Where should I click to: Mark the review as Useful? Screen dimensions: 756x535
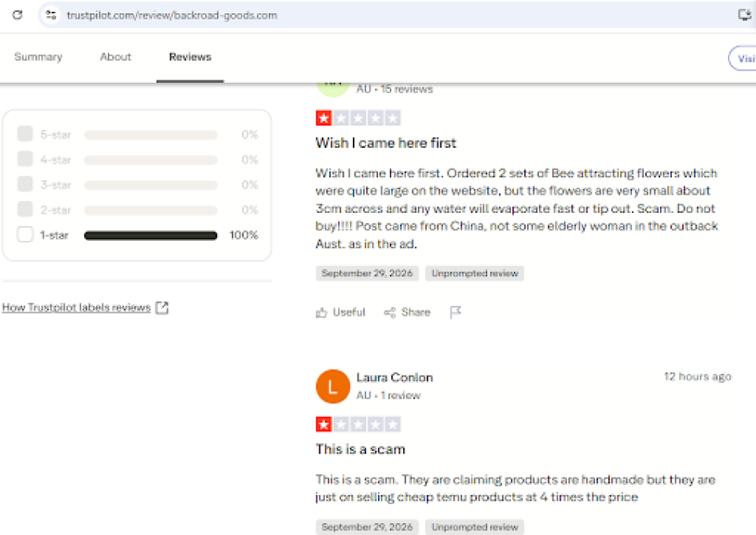341,312
